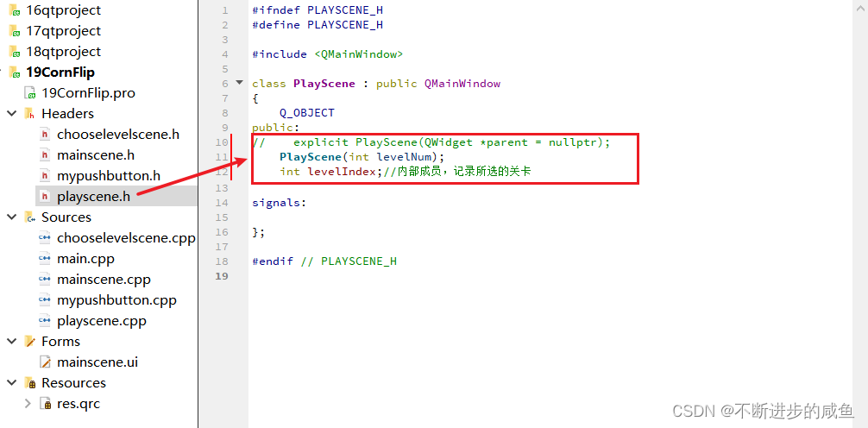Screen dimensions: 868x428
Task: Select playscene.h in the project tree
Action: point(93,197)
